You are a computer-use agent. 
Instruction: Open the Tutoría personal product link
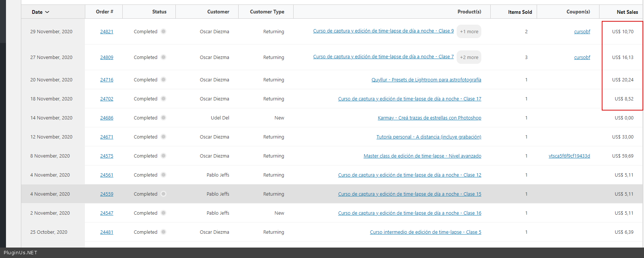pos(429,137)
